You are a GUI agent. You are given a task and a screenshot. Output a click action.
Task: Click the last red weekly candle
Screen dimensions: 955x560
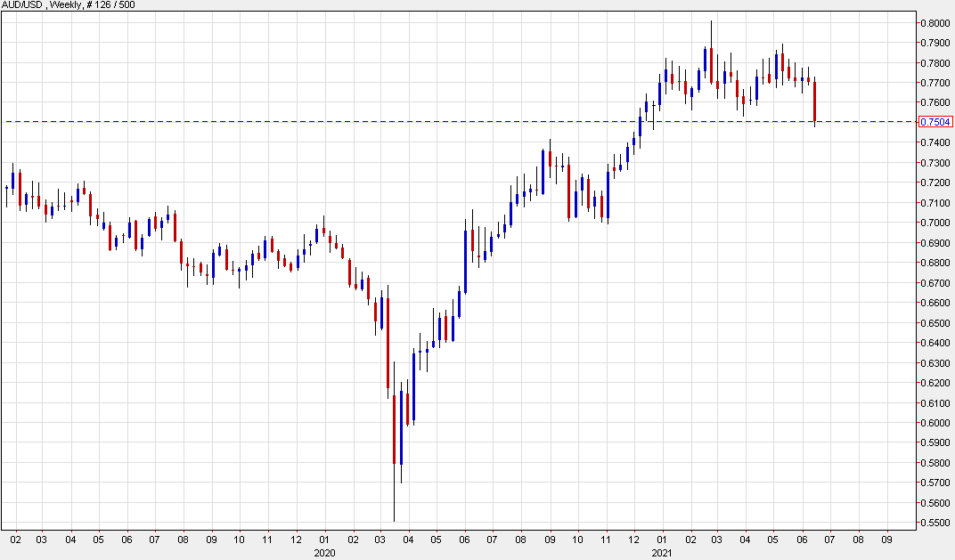(814, 101)
